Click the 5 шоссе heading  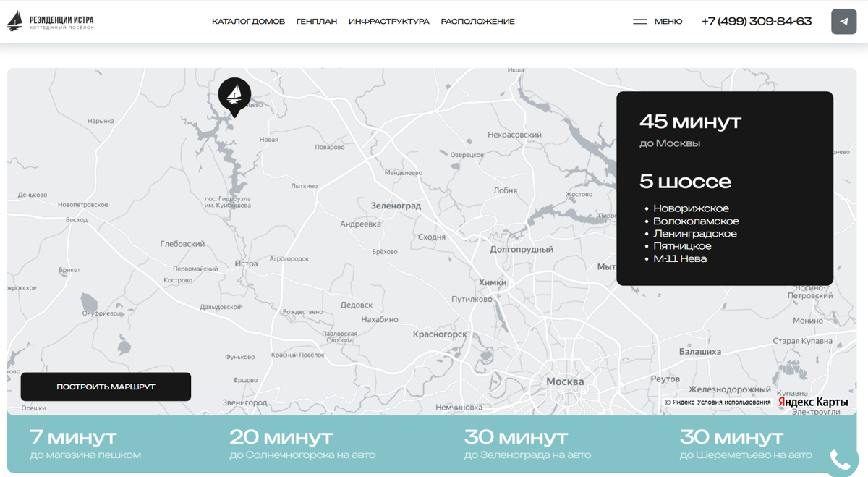point(685,181)
